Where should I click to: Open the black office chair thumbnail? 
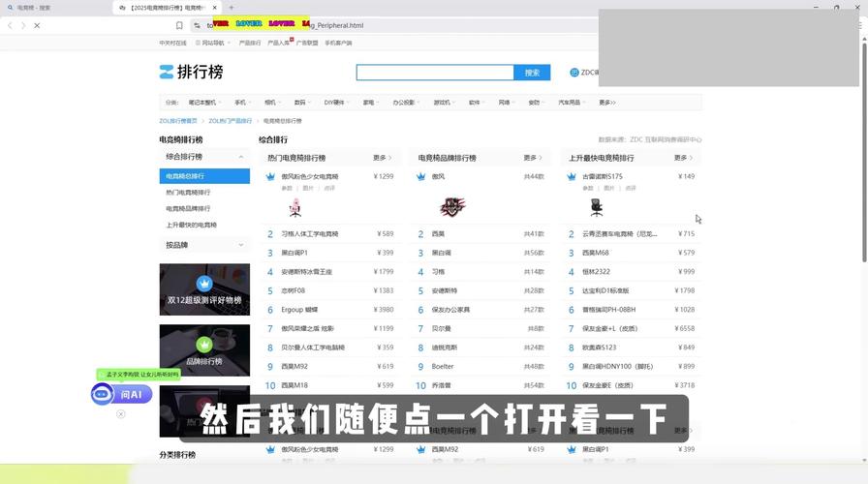click(x=596, y=207)
